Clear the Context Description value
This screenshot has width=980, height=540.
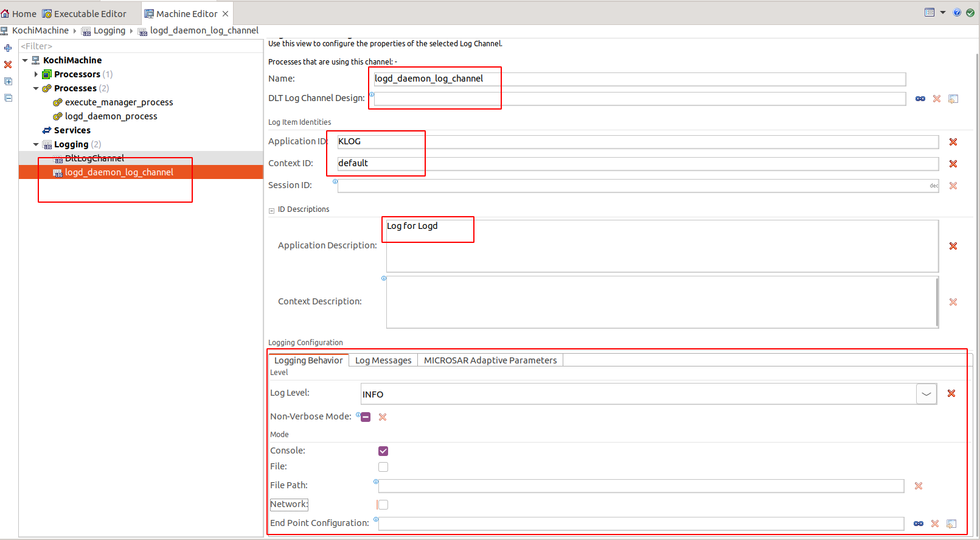[953, 302]
